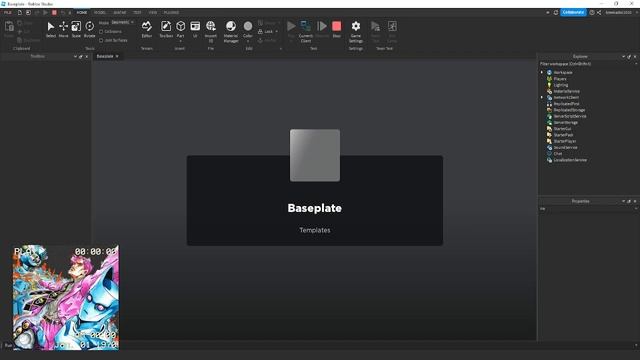The width and height of the screenshot is (640, 360).
Task: Insert a Part
Action: tap(180, 28)
